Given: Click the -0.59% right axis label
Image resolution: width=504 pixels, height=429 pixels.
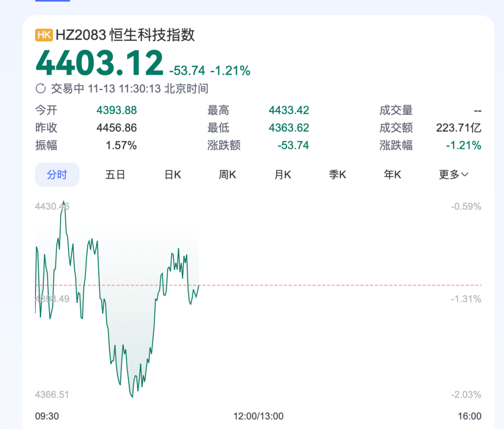Looking at the screenshot, I should (466, 206).
